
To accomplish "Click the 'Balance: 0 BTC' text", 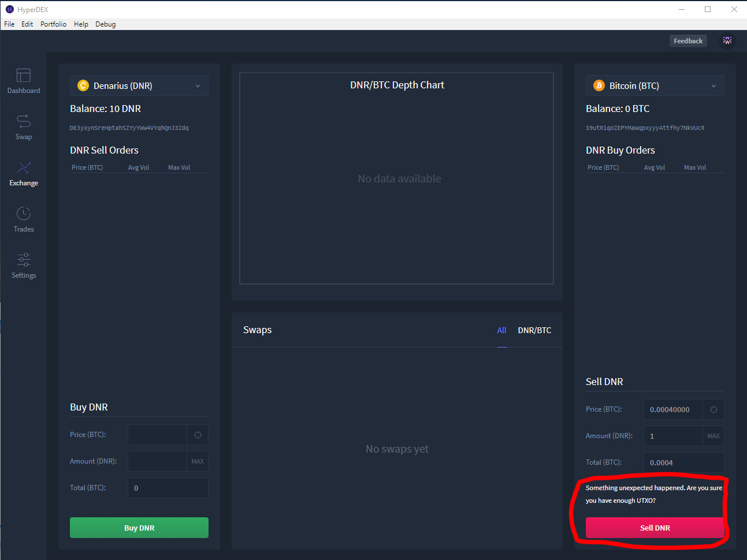I will (x=618, y=109).
